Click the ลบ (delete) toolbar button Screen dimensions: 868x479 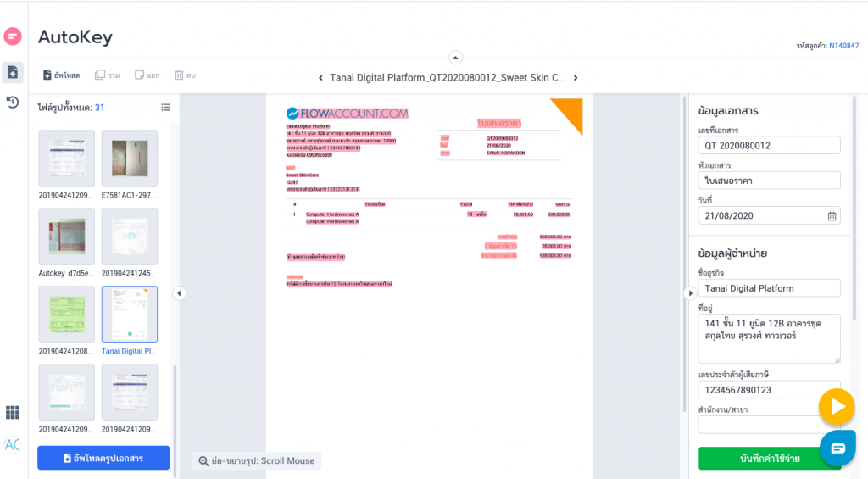point(185,75)
